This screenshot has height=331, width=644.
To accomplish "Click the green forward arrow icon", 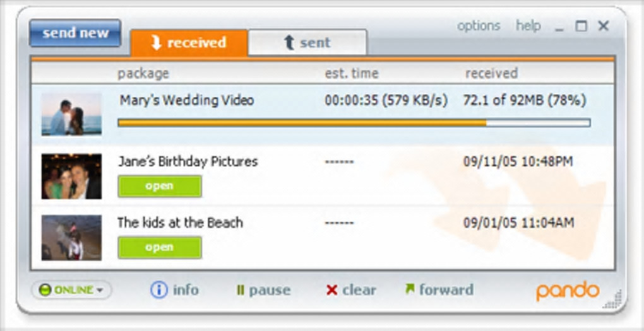I will [x=410, y=289].
